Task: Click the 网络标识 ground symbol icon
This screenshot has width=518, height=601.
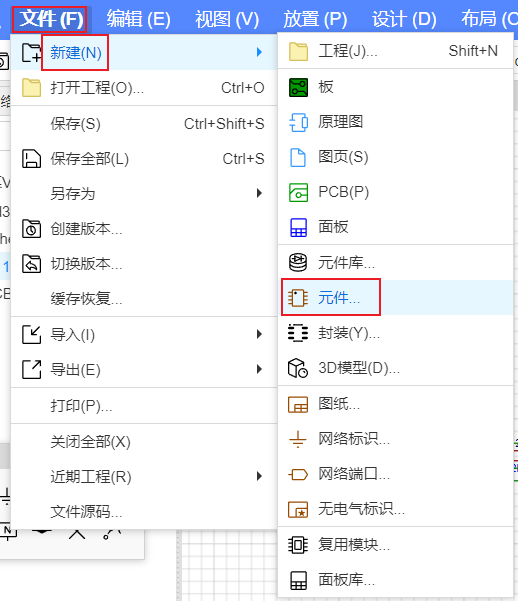Action: point(298,439)
